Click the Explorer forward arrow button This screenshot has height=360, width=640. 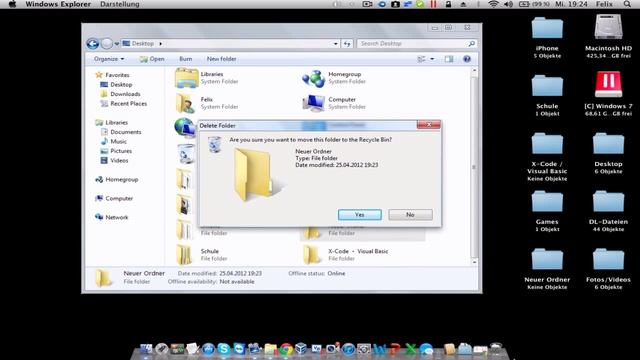coord(106,44)
